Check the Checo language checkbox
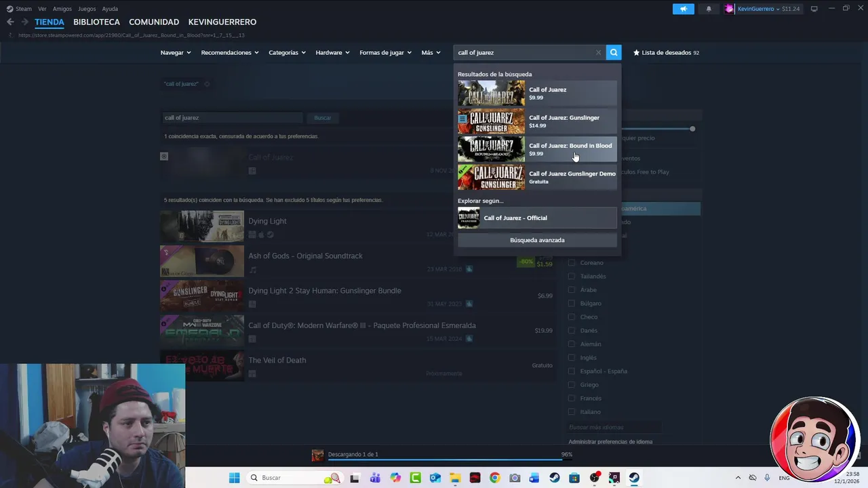The width and height of the screenshot is (868, 488). pos(571,317)
